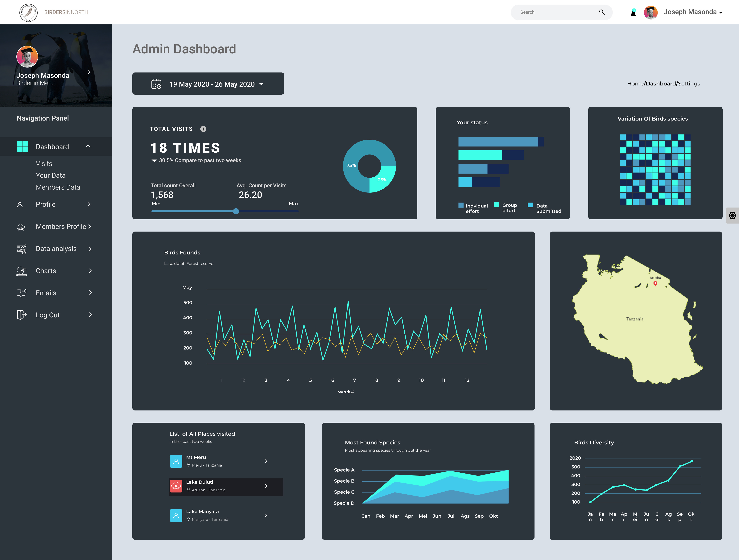Click the Charts sidebar icon
The height and width of the screenshot is (560, 739).
pyautogui.click(x=22, y=271)
